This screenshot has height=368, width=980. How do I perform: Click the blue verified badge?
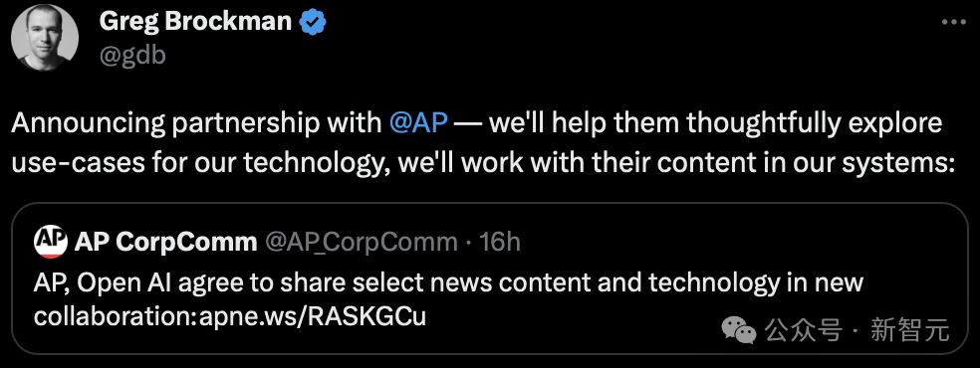313,23
